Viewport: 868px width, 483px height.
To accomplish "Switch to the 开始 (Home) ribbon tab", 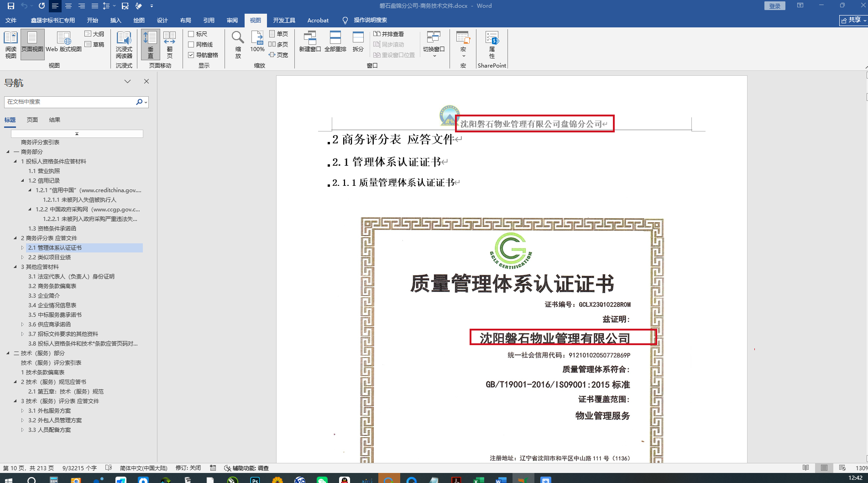I will click(93, 20).
